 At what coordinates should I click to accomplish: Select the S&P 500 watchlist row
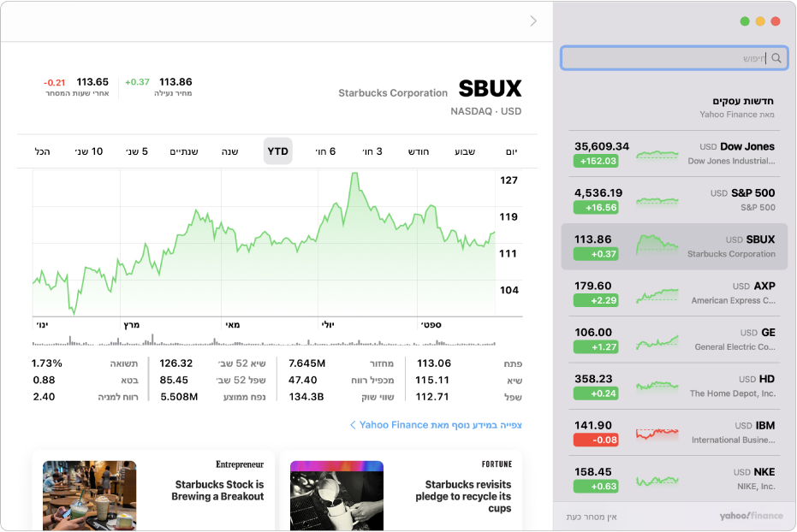[674, 200]
